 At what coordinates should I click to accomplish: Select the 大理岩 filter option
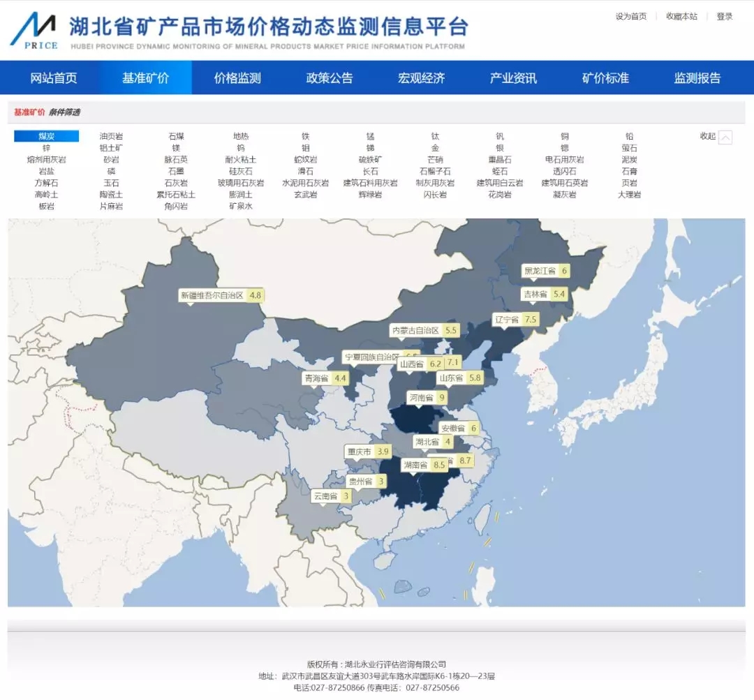629,195
